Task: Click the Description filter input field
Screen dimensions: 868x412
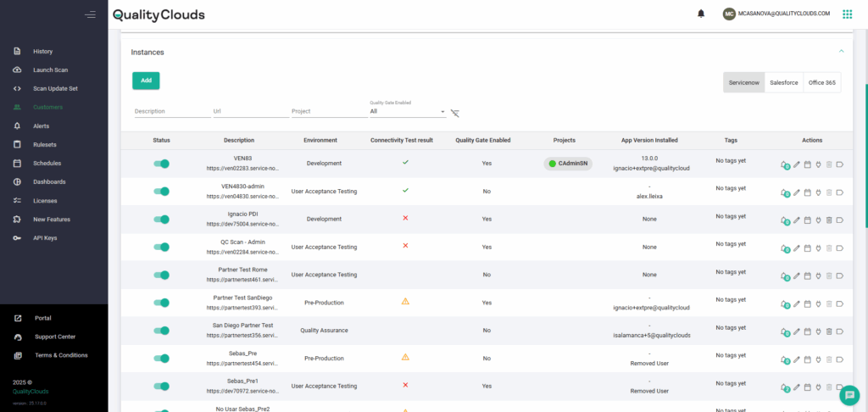Action: tap(170, 111)
